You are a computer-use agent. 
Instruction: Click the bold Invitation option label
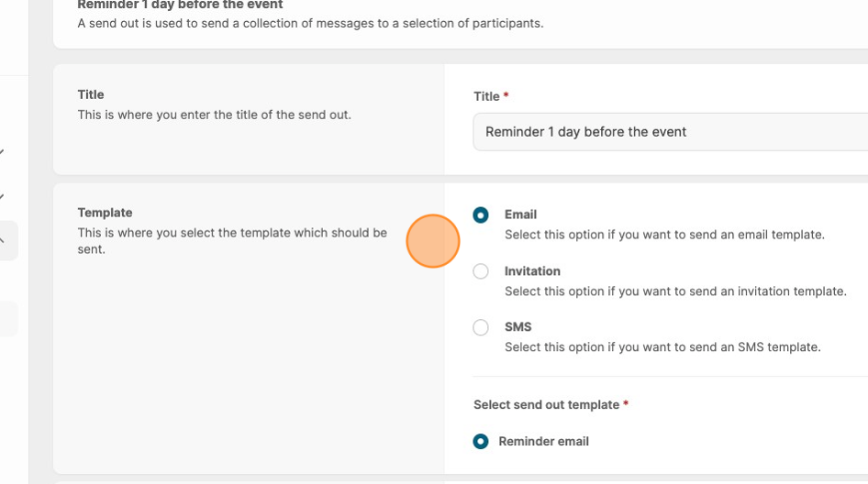pyautogui.click(x=532, y=271)
